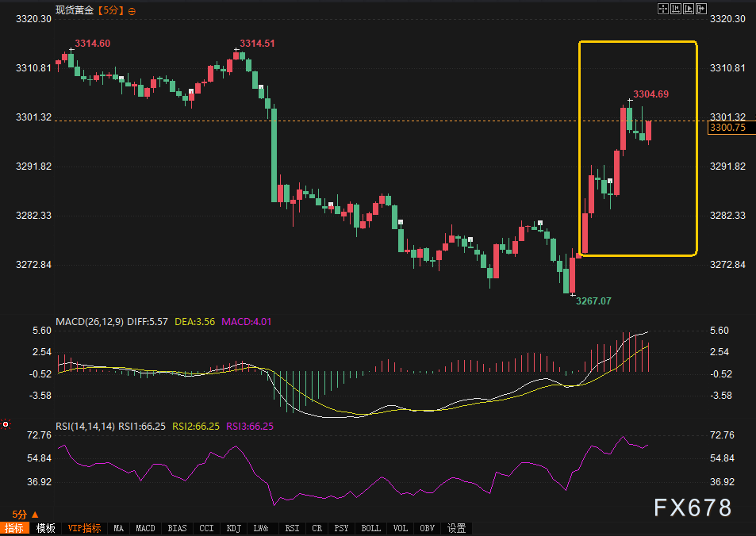756x536 pixels.
Task: Click the orange circle icon beside 【5分】
Action: pyautogui.click(x=132, y=11)
